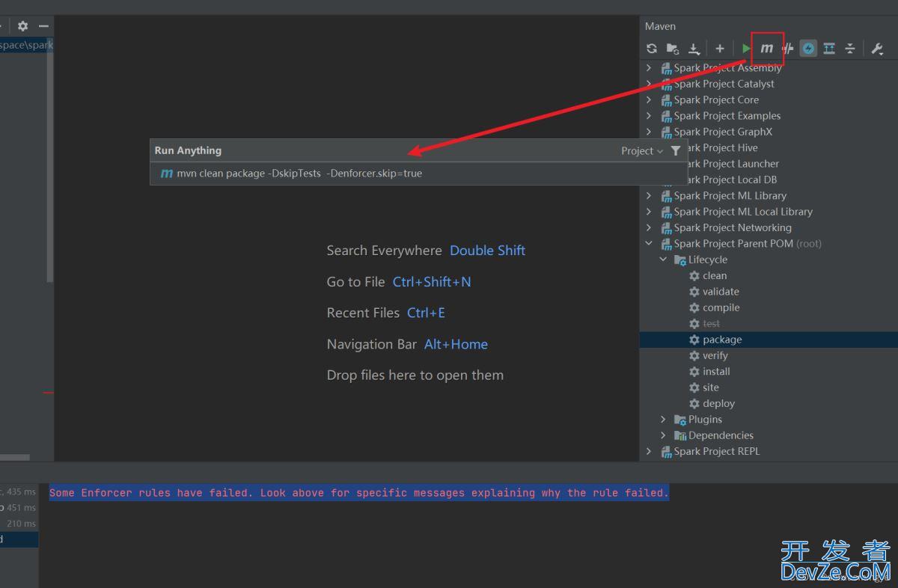Expand Spark Project GraphX node
The width and height of the screenshot is (898, 588).
[649, 132]
